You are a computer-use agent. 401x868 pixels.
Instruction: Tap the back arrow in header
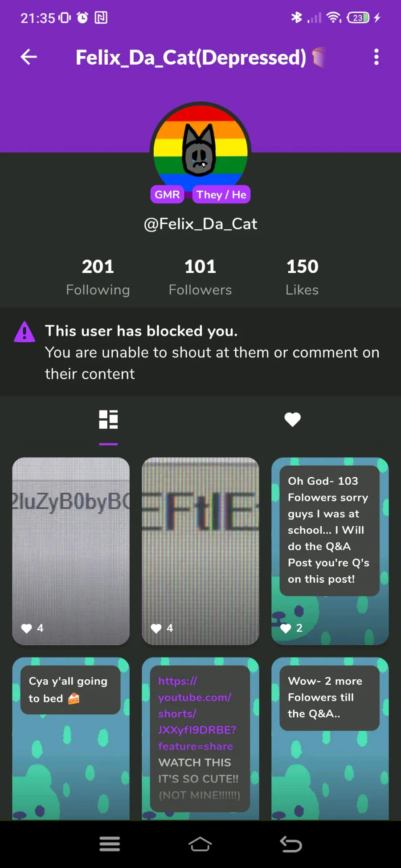(x=29, y=57)
